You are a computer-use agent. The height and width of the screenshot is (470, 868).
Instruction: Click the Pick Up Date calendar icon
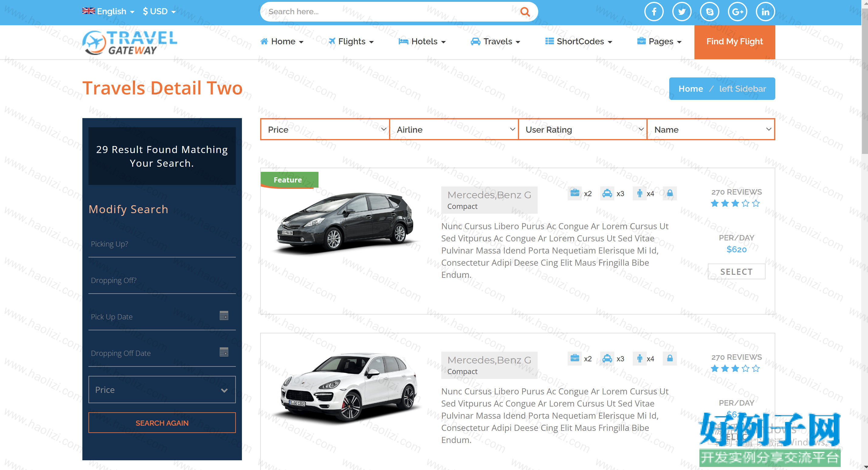(x=224, y=315)
